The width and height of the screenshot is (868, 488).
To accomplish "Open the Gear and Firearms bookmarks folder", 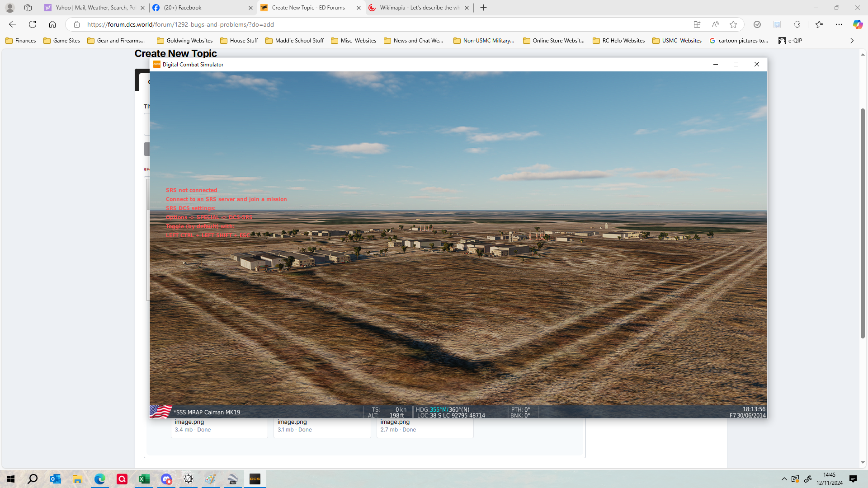I will [117, 41].
